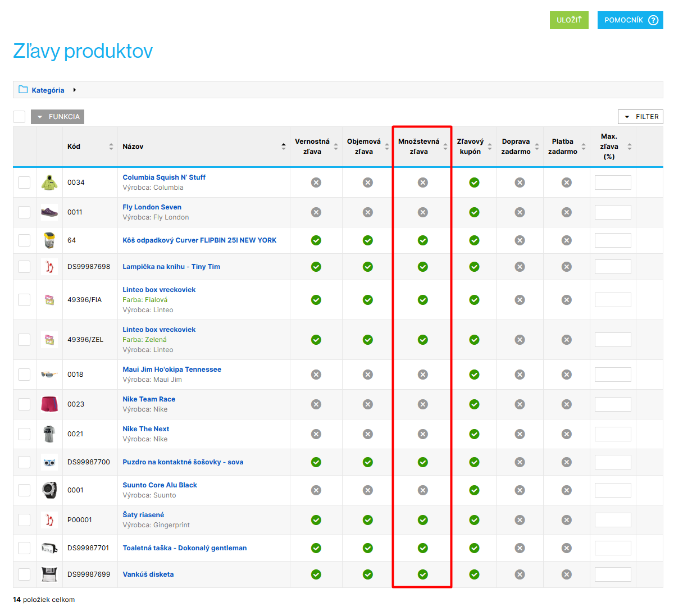Open the Filter dropdown
Viewport: 674px width, 616px height.
pyautogui.click(x=640, y=117)
